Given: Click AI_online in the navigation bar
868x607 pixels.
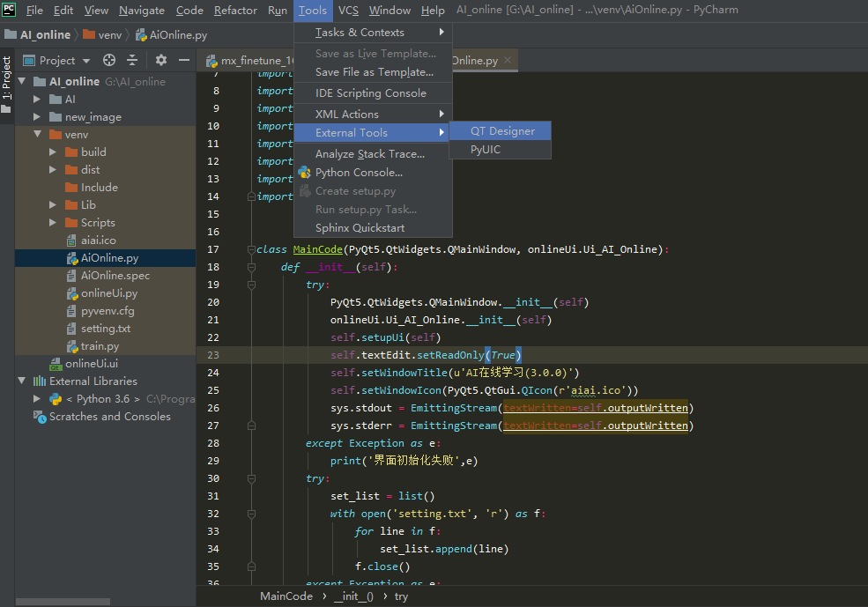Looking at the screenshot, I should [x=46, y=35].
